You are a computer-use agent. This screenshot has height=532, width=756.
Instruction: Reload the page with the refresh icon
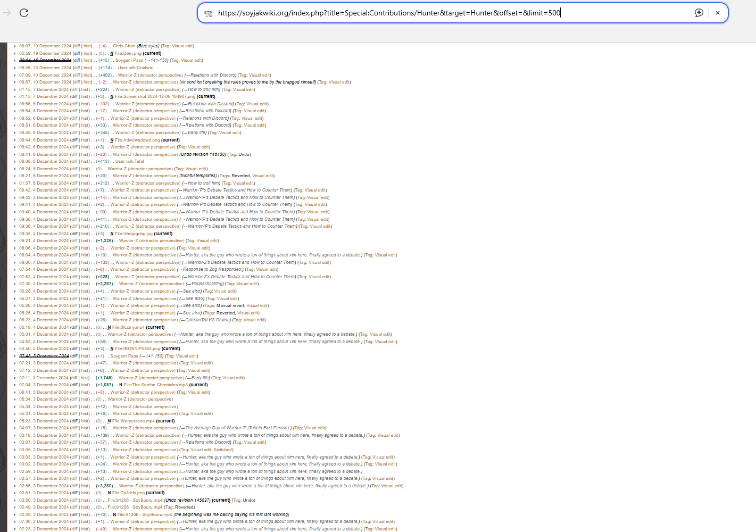[x=24, y=13]
